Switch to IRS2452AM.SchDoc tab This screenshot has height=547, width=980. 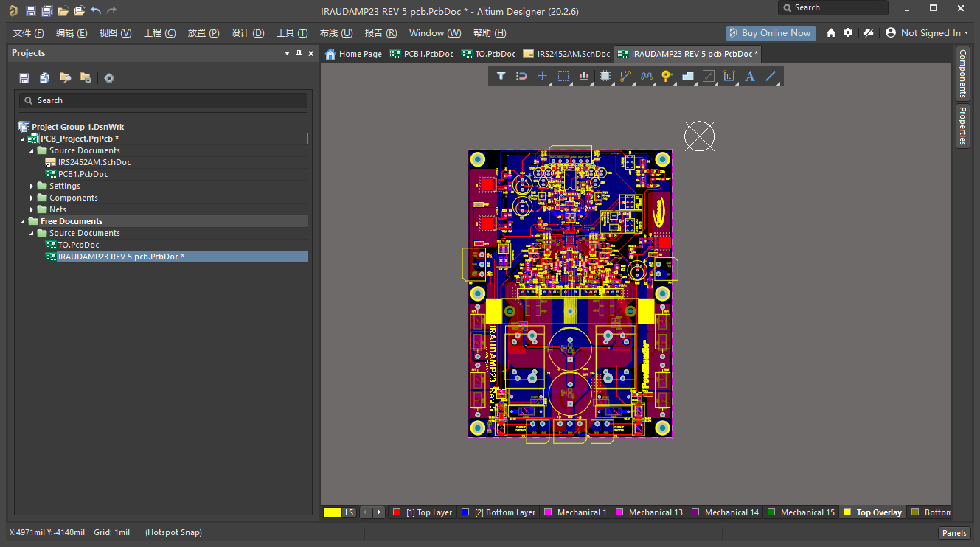pos(566,54)
